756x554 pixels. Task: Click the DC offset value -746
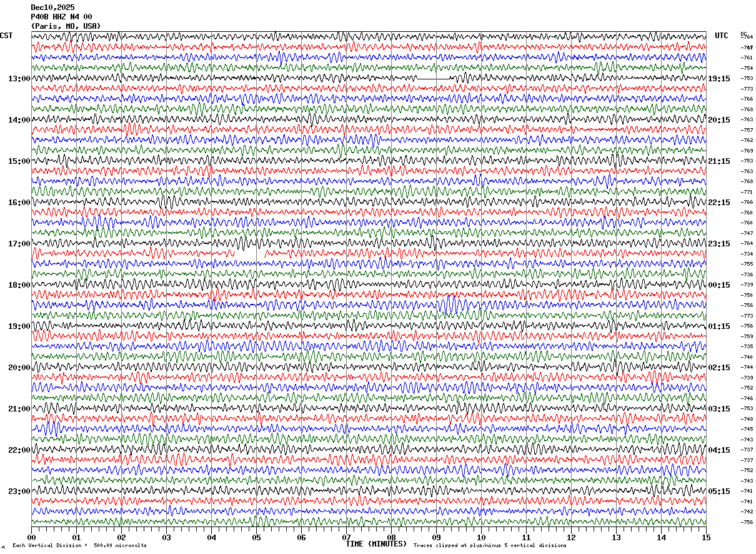(x=747, y=398)
